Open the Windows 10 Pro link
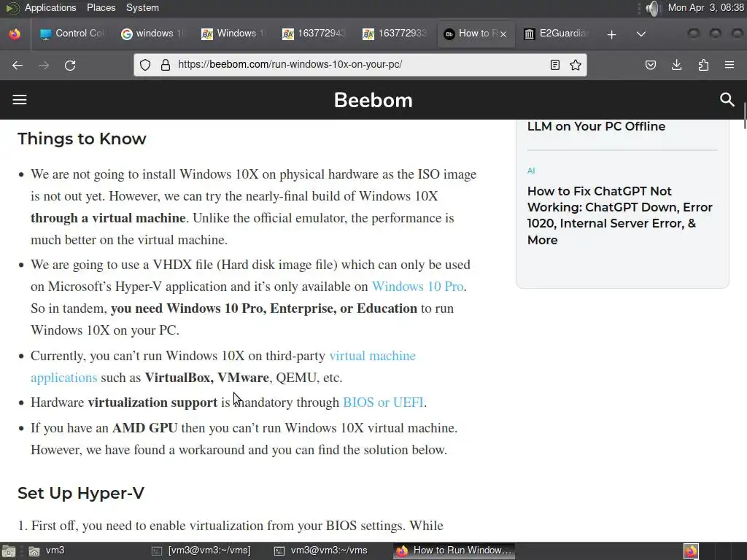 pyautogui.click(x=417, y=286)
